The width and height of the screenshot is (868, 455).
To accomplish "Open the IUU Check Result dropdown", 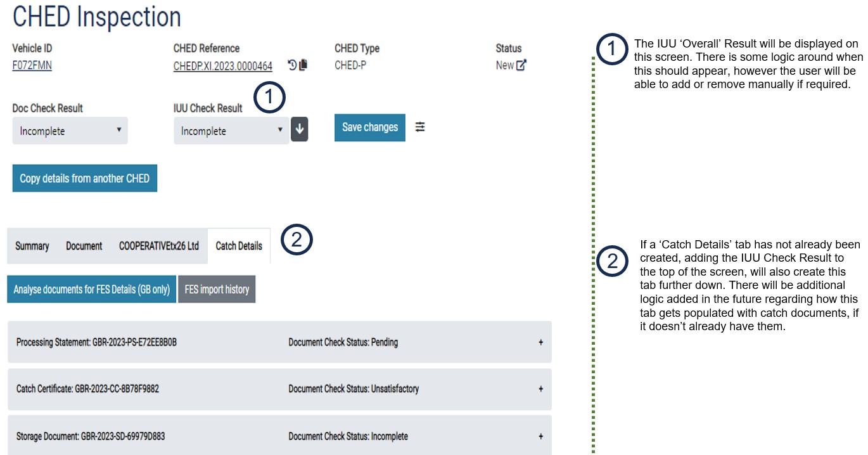I will point(231,131).
